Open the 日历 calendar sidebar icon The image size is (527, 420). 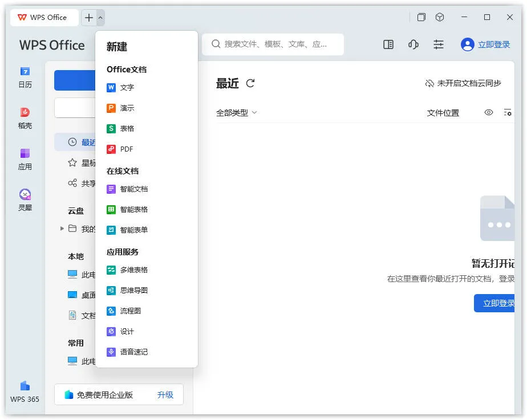click(25, 77)
